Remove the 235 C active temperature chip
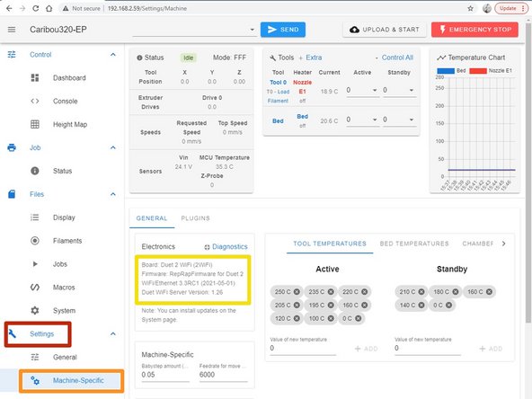532x399 pixels. coord(331,292)
